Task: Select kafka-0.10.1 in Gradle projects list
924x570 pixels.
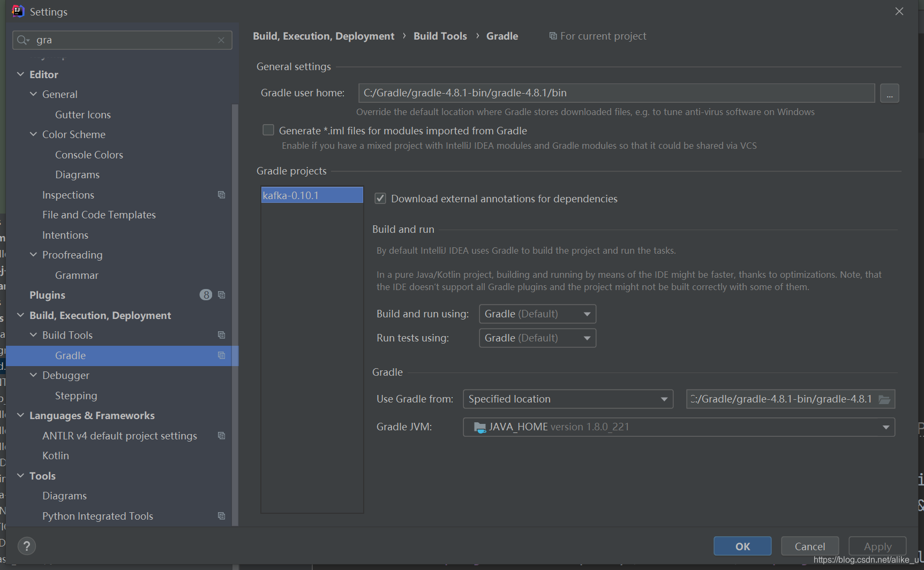Action: point(312,195)
